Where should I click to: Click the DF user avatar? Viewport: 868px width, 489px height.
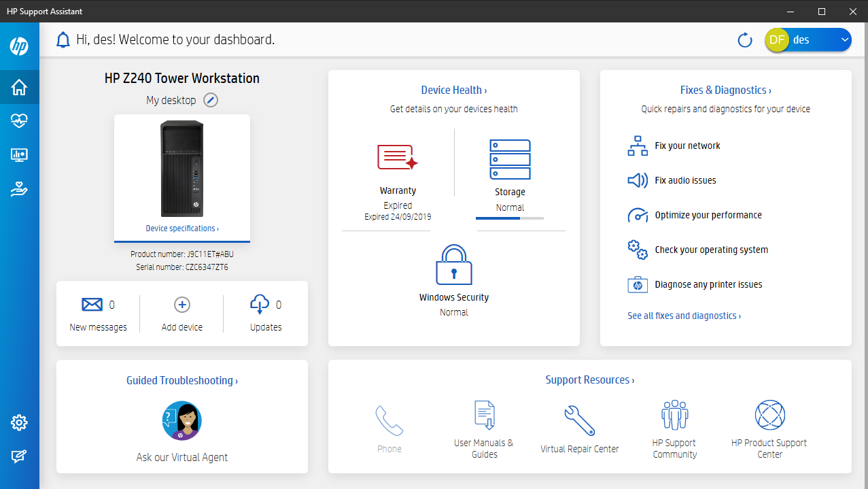coord(777,39)
